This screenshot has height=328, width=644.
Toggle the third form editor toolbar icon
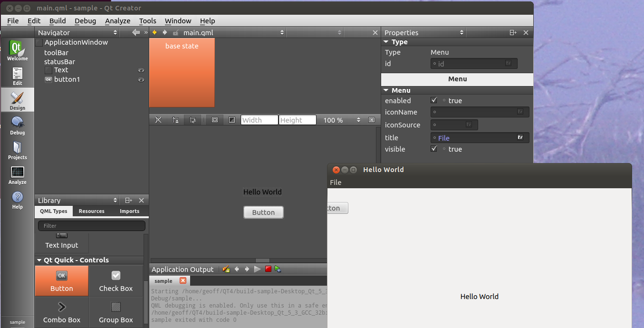point(192,120)
